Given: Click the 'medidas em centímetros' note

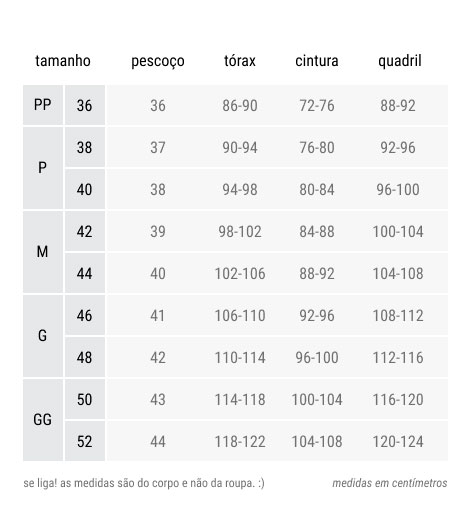Looking at the screenshot, I should [390, 483].
